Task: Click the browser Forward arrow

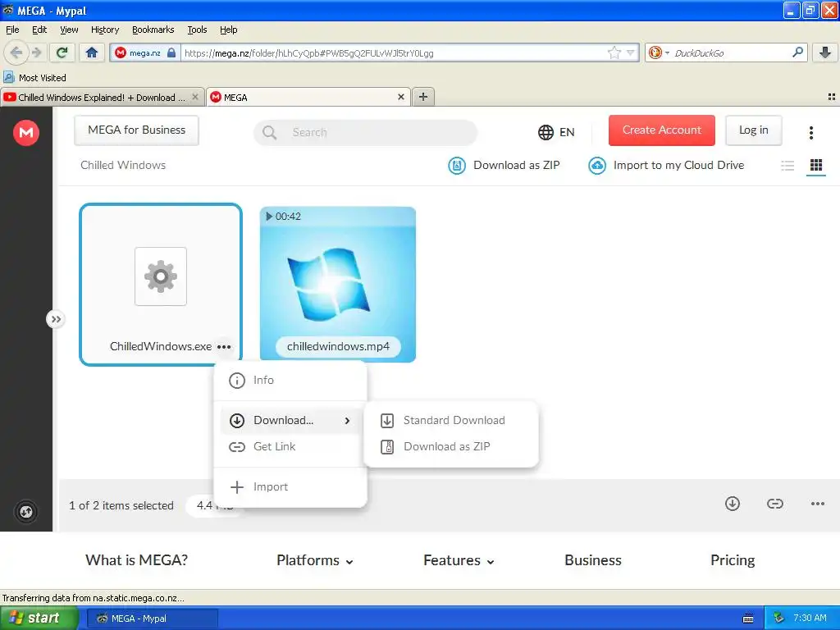Action: click(36, 52)
